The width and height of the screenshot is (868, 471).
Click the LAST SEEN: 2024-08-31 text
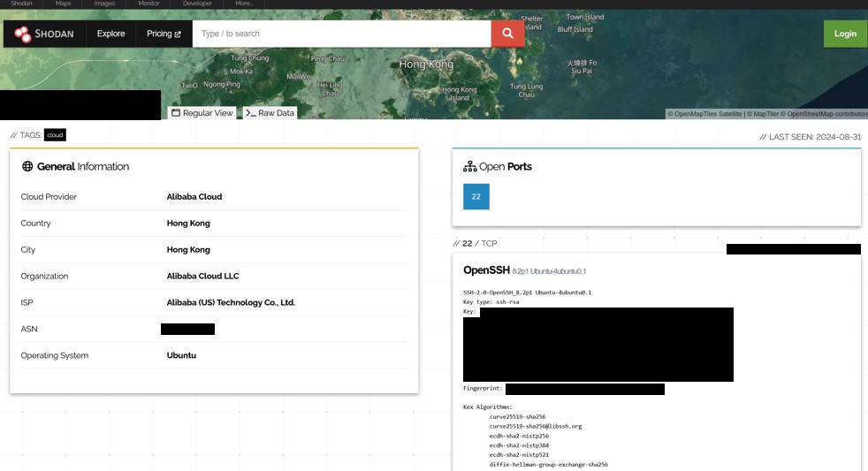[810, 137]
